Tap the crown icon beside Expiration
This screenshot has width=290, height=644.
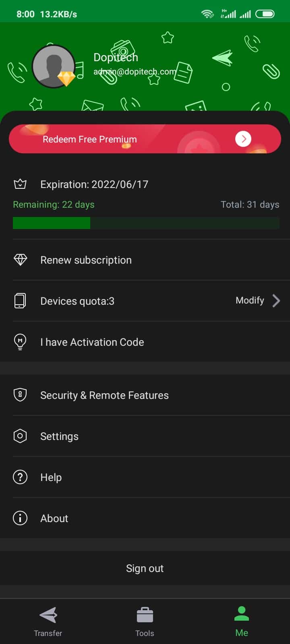(x=20, y=184)
